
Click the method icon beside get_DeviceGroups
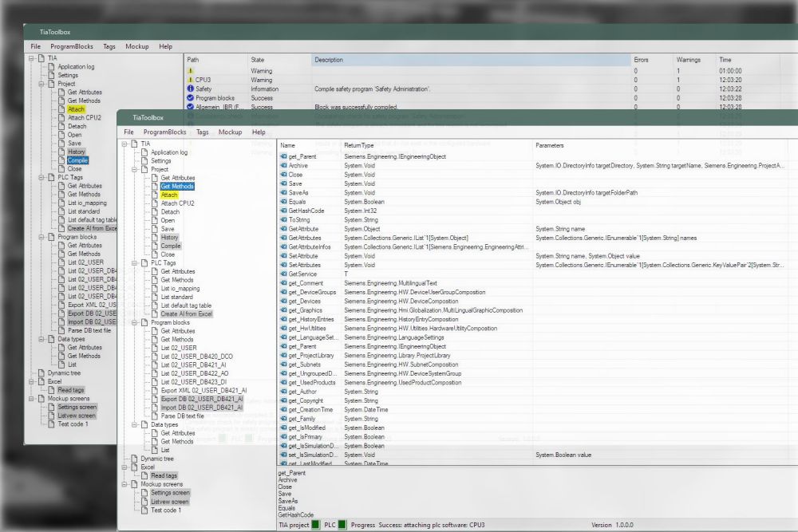pos(283,293)
